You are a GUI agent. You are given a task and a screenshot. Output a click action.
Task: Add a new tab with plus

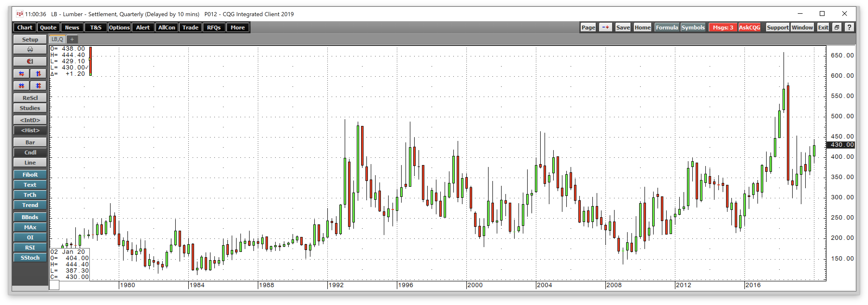point(72,39)
